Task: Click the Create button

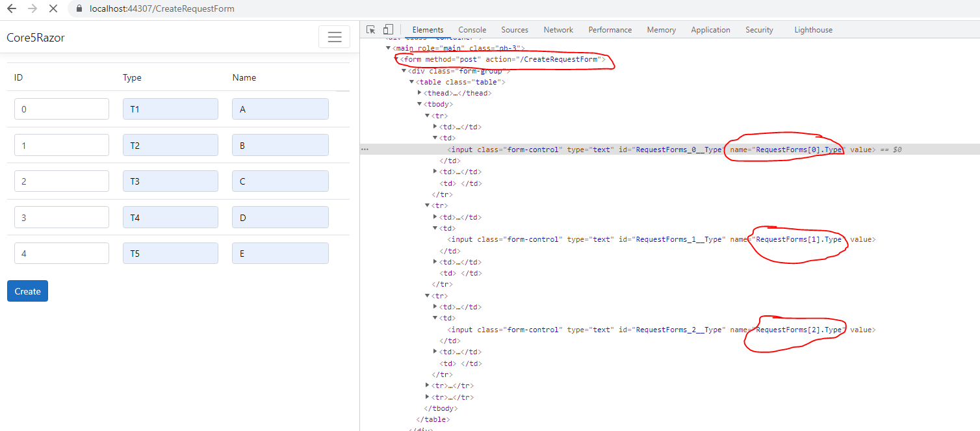Action: [x=27, y=291]
